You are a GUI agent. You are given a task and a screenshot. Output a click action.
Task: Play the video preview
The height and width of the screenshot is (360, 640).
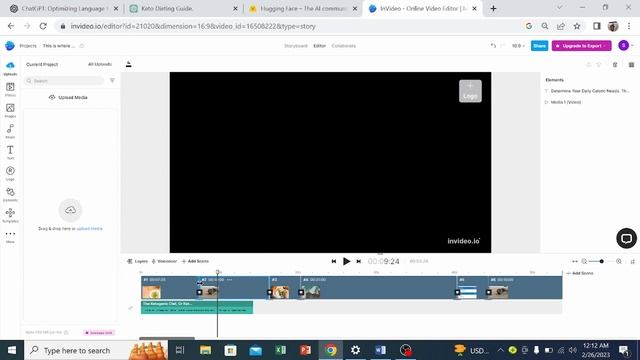click(346, 261)
